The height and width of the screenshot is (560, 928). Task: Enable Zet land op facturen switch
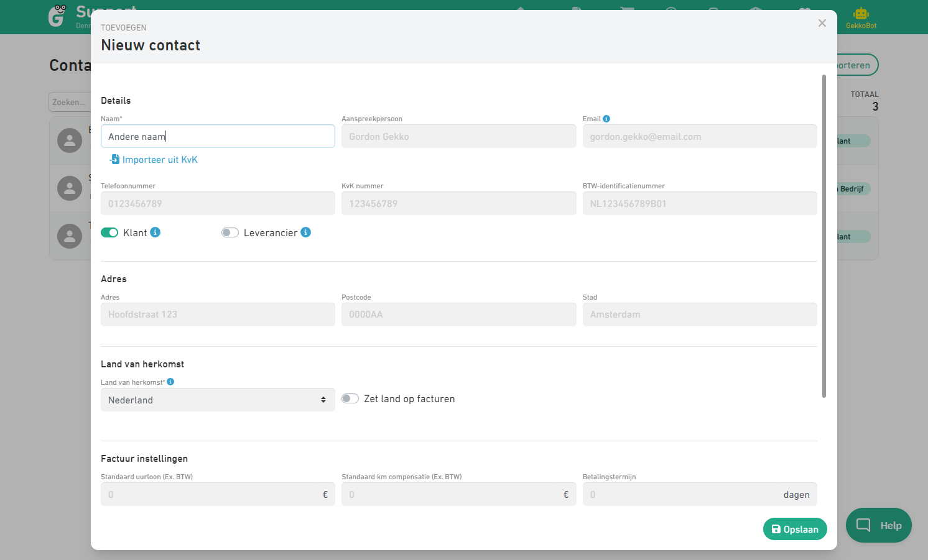click(350, 398)
